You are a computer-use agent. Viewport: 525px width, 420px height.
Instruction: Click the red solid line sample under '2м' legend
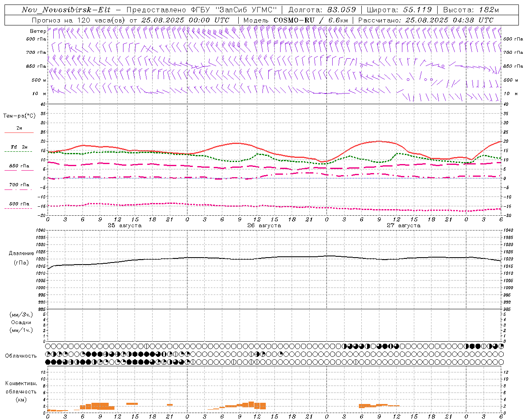click(x=19, y=133)
